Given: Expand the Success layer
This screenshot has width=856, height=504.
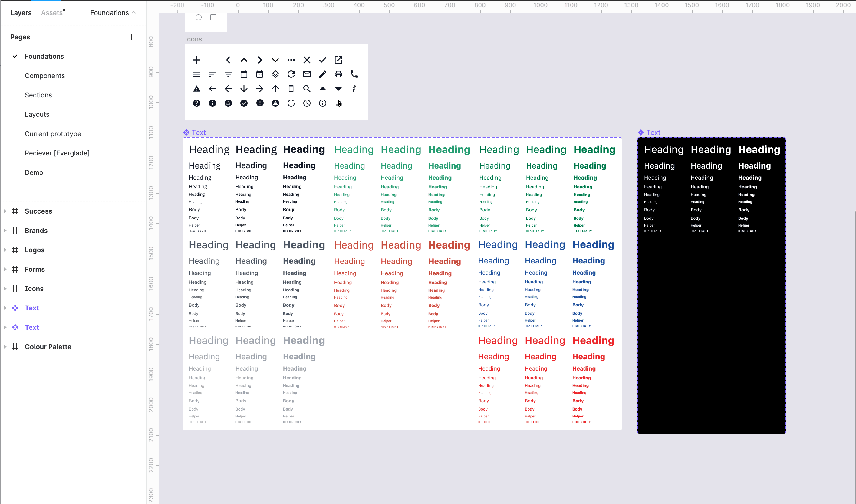Looking at the screenshot, I should (x=5, y=211).
